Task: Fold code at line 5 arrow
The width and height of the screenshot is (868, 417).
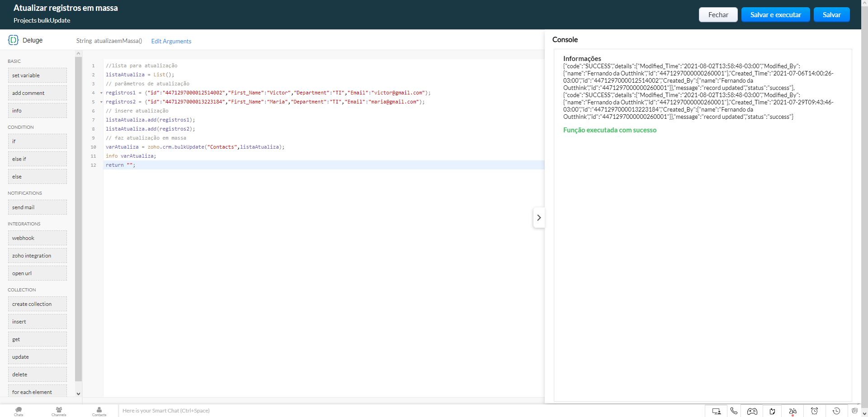Action: 101,102
